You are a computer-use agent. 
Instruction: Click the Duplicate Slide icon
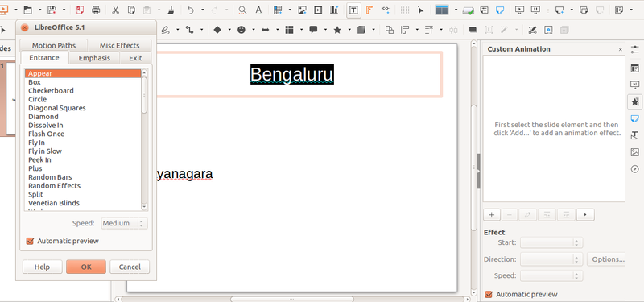(x=584, y=10)
